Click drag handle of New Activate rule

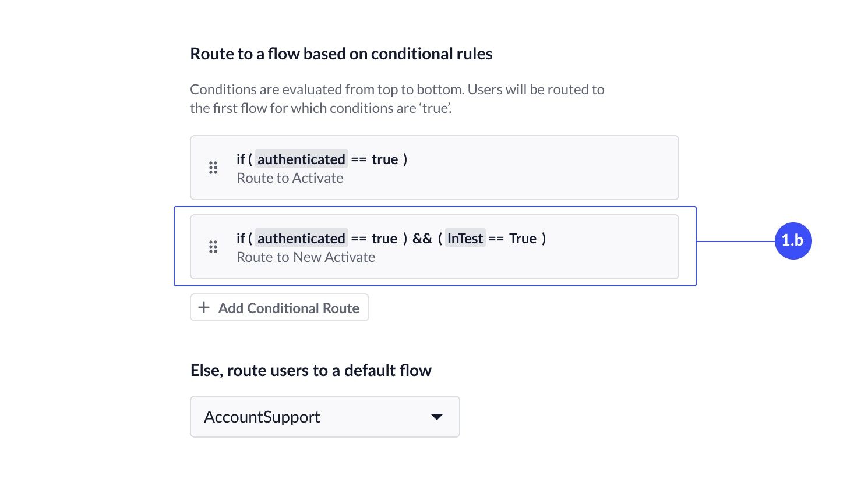click(213, 247)
